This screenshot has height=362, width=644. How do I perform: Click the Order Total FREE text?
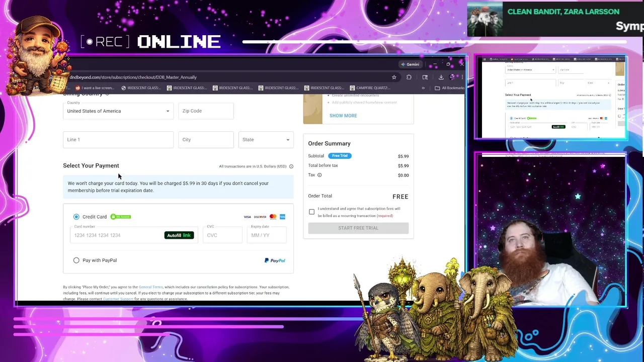coord(400,197)
